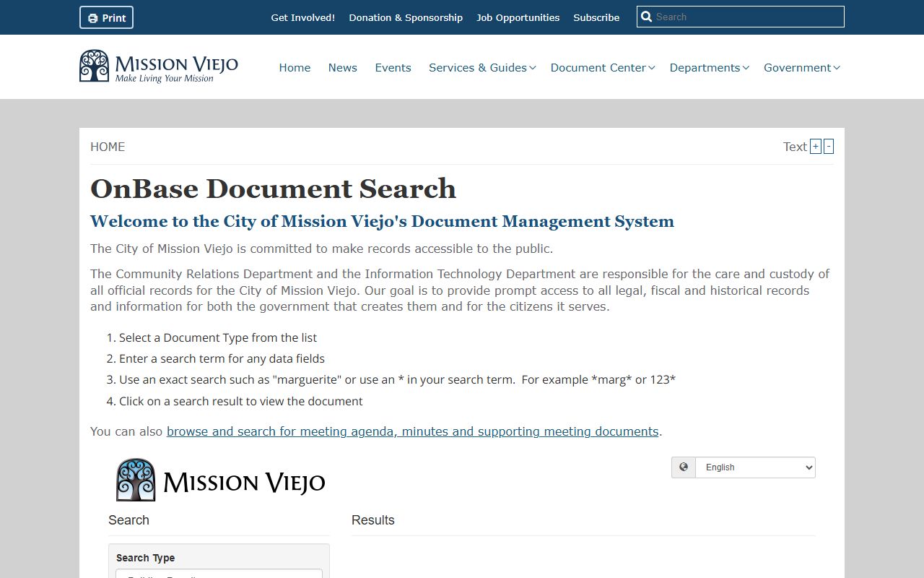Click the 'Click on a search result' step

[240, 401]
